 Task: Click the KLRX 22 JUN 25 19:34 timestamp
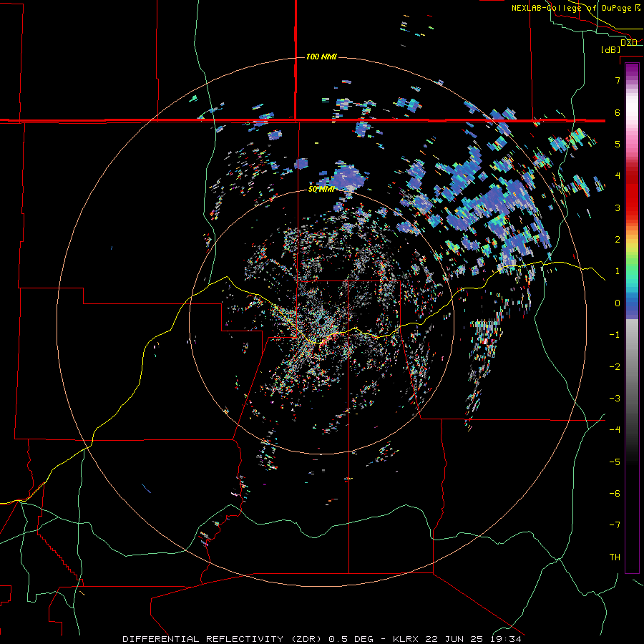coord(457,639)
